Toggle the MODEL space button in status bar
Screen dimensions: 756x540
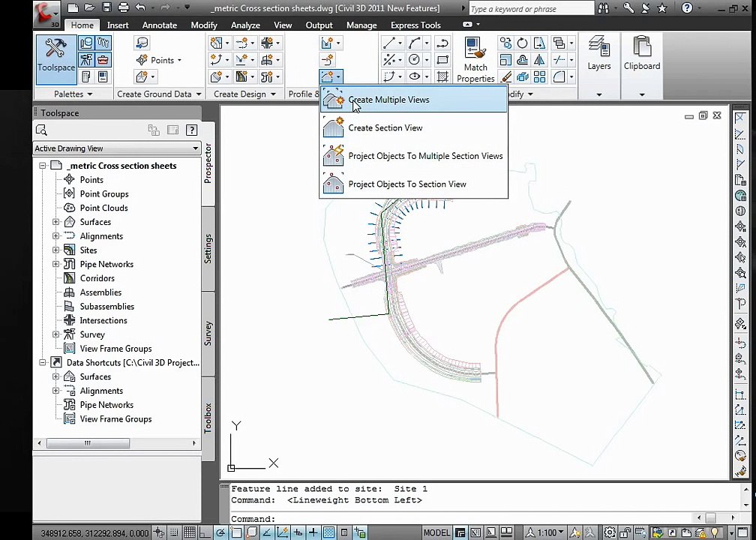pyautogui.click(x=436, y=532)
